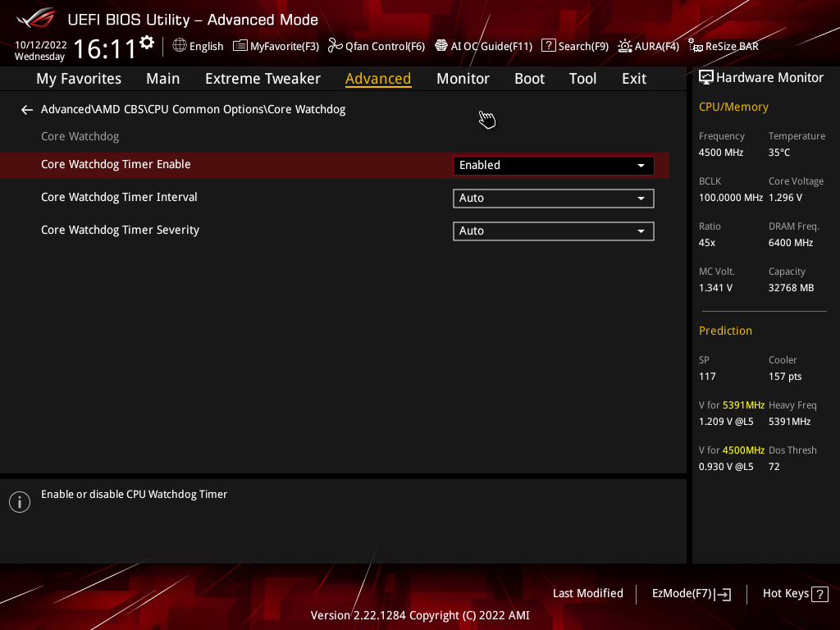Open MyFavorite(F3) list icon

point(240,46)
